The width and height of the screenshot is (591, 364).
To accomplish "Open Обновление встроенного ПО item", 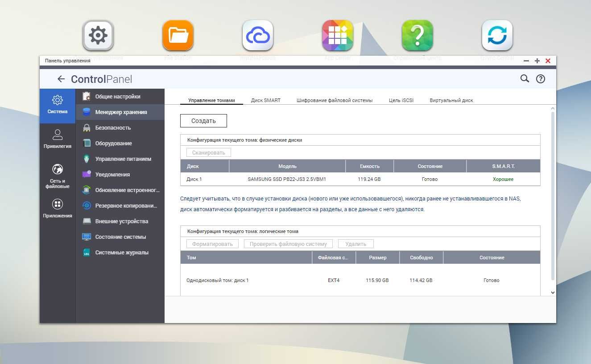I will pos(120,190).
